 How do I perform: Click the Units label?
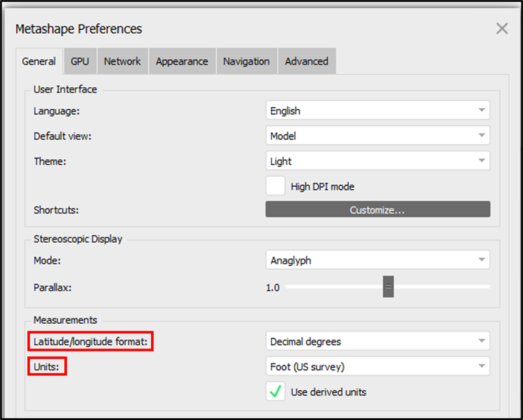[x=47, y=367]
